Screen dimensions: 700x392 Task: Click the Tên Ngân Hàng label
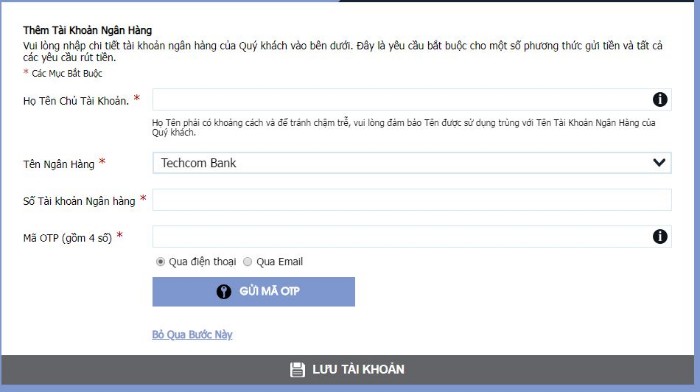(58, 164)
